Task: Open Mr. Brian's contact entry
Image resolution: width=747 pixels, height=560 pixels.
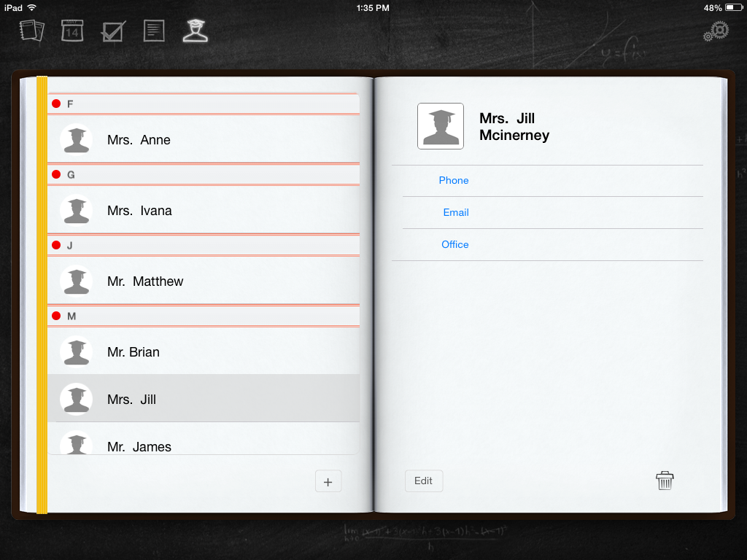Action: coord(203,352)
